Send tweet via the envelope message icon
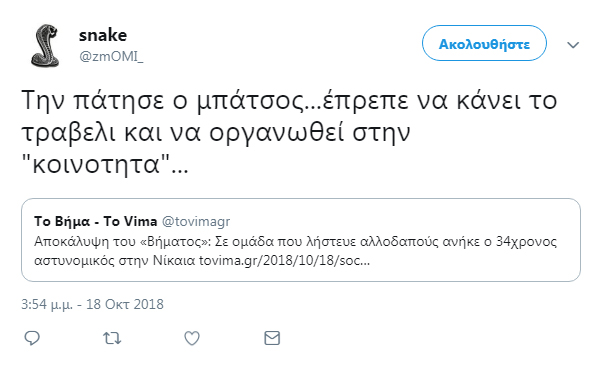The width and height of the screenshot is (603, 374). click(272, 338)
